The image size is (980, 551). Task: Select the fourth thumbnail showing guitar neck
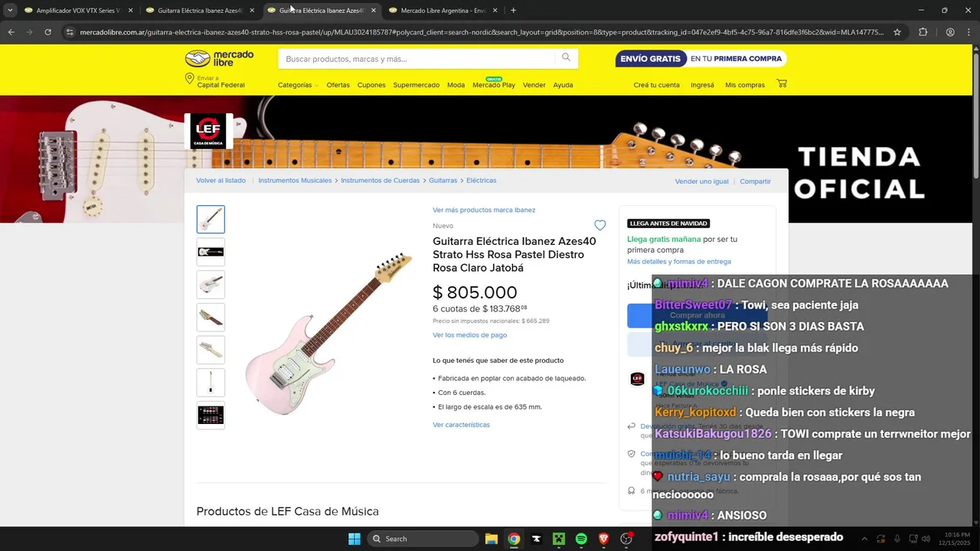coord(211,317)
